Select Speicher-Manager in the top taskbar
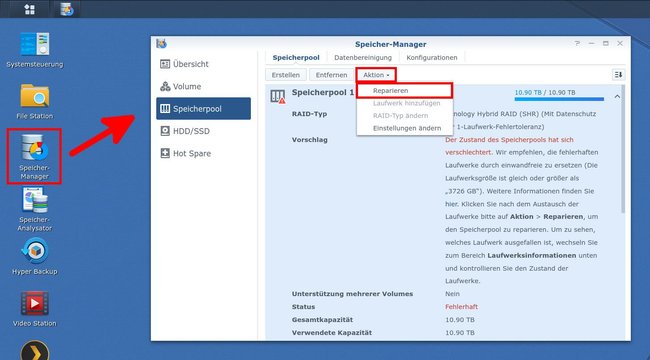 point(67,9)
